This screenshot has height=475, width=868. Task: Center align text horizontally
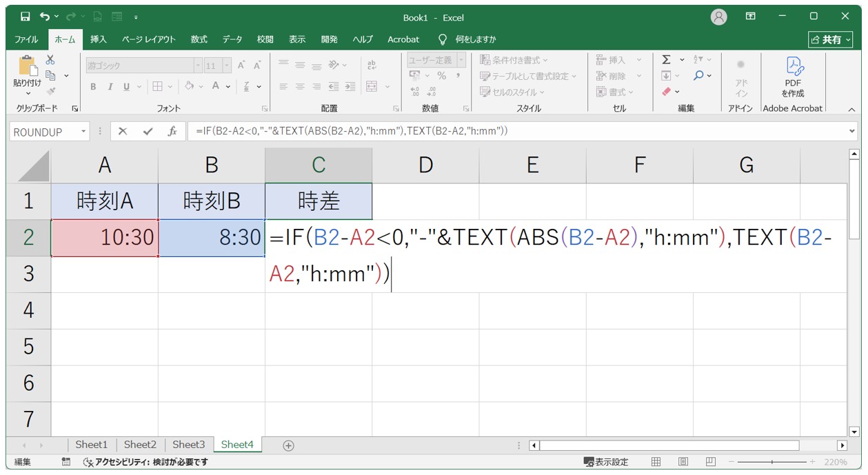(x=300, y=87)
